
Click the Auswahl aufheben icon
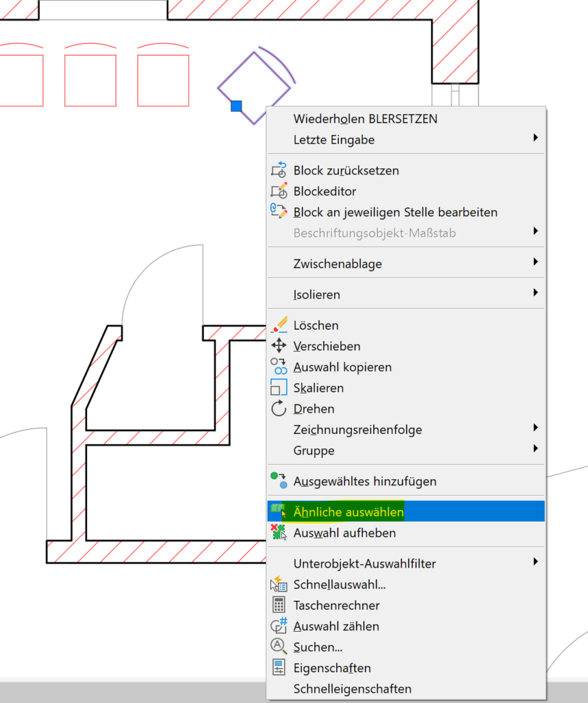[x=279, y=533]
